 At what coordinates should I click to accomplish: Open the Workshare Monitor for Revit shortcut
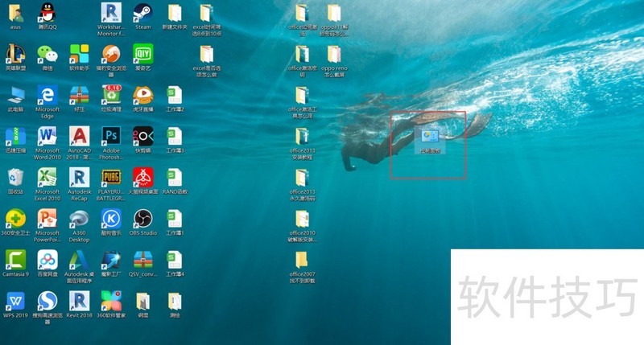click(x=111, y=13)
